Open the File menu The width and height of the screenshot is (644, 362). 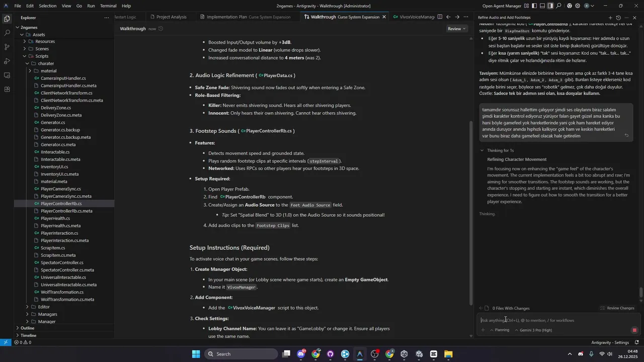point(18,6)
